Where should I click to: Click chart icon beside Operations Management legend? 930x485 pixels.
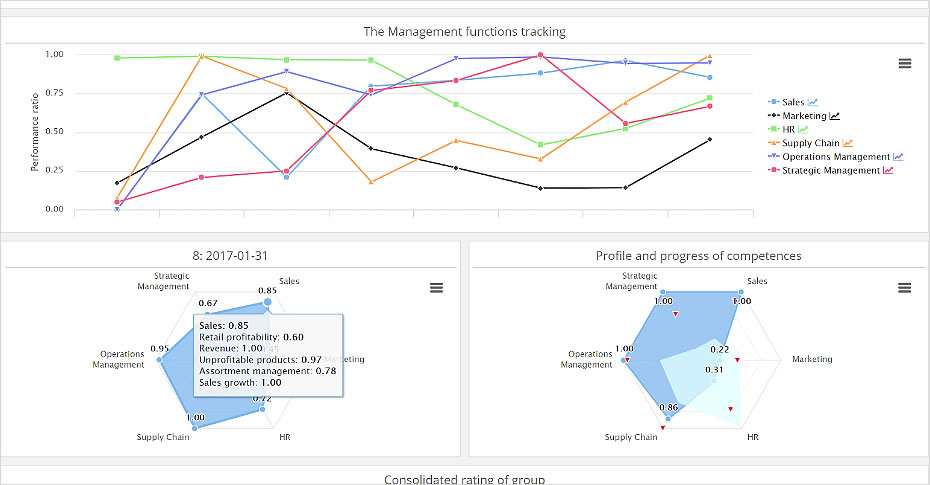pyautogui.click(x=898, y=157)
